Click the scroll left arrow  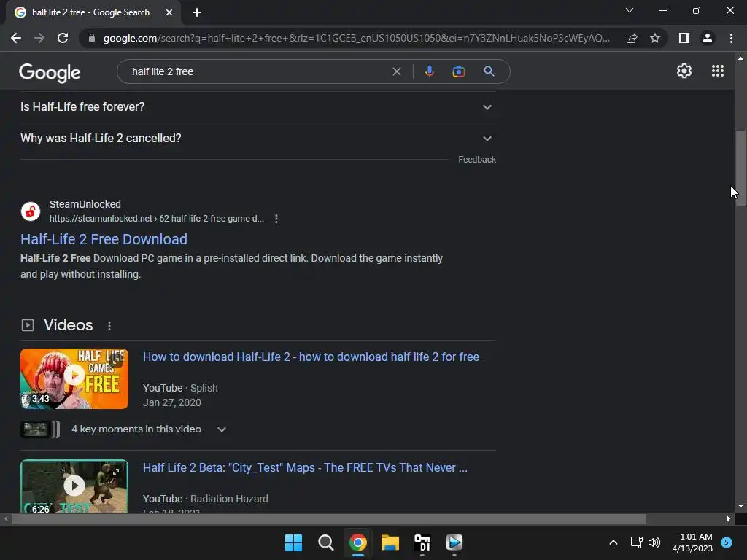[x=6, y=518]
